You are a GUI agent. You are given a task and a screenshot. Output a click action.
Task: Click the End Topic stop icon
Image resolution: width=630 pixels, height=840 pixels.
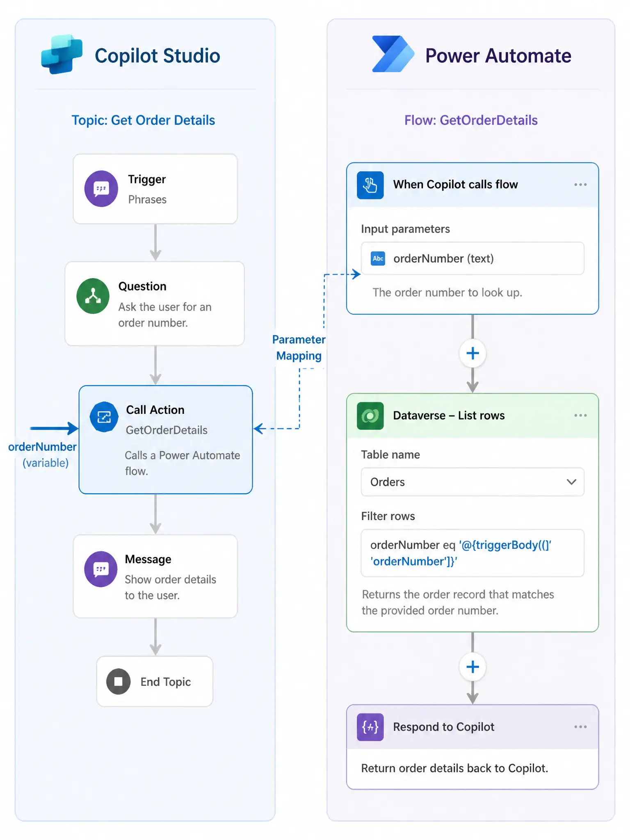(119, 681)
